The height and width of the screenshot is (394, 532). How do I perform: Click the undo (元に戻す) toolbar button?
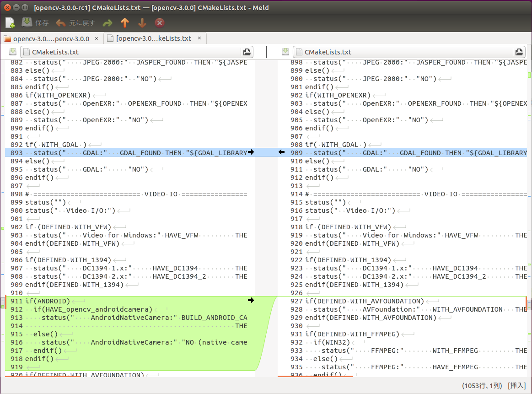click(75, 23)
